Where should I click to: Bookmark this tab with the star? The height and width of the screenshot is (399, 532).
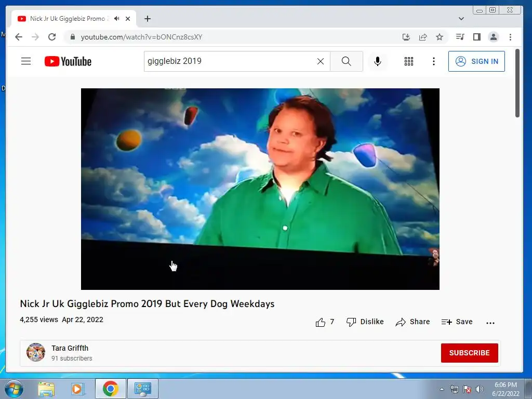pyautogui.click(x=440, y=37)
